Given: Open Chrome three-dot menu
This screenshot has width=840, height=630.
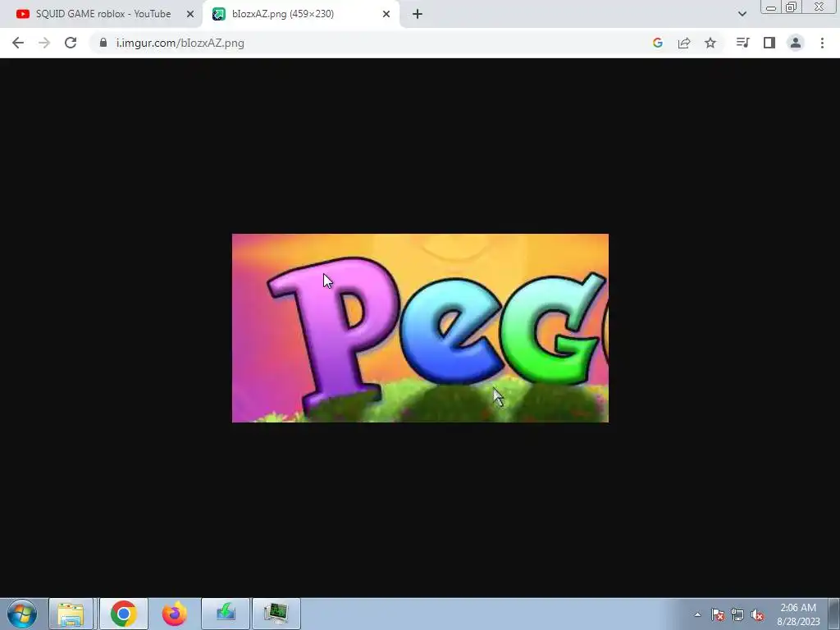Looking at the screenshot, I should coord(822,43).
